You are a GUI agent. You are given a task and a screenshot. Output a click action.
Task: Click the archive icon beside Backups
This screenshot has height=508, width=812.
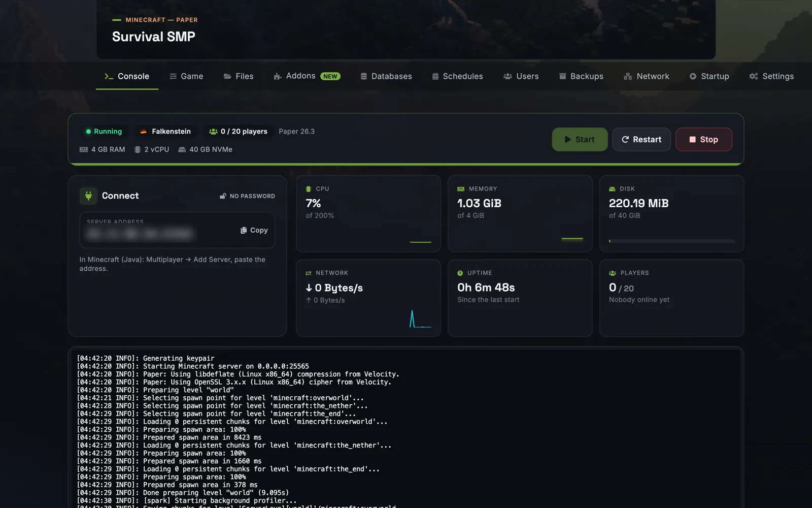(563, 76)
